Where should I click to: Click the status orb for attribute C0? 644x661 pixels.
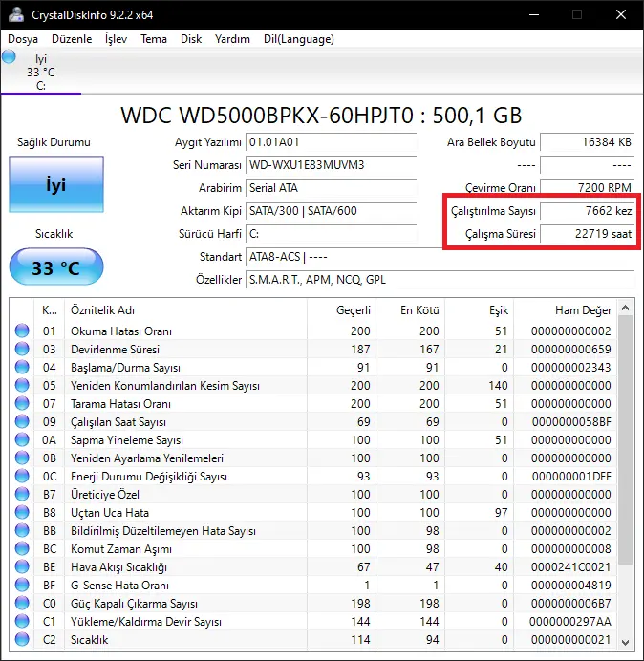coord(22,603)
